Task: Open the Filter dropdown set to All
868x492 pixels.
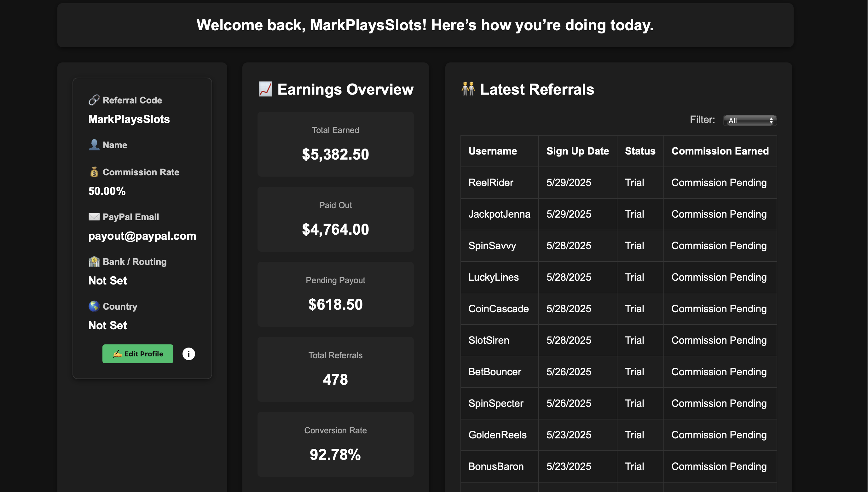Action: tap(750, 120)
